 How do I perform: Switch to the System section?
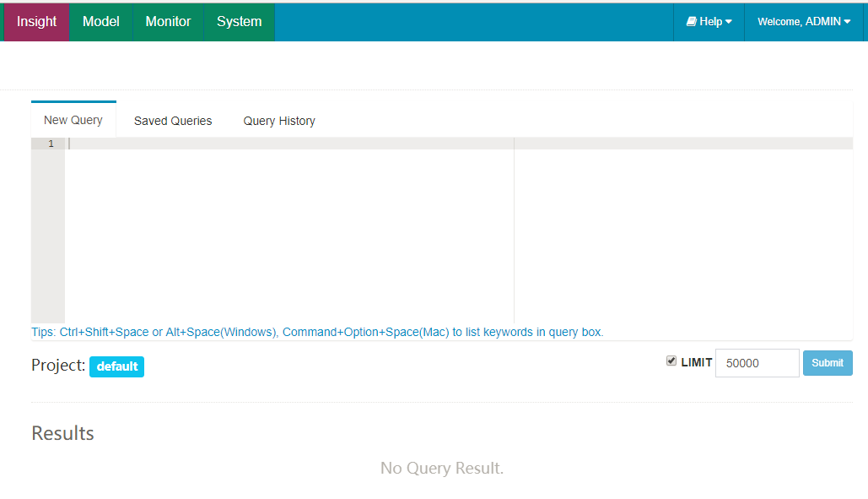[x=239, y=22]
